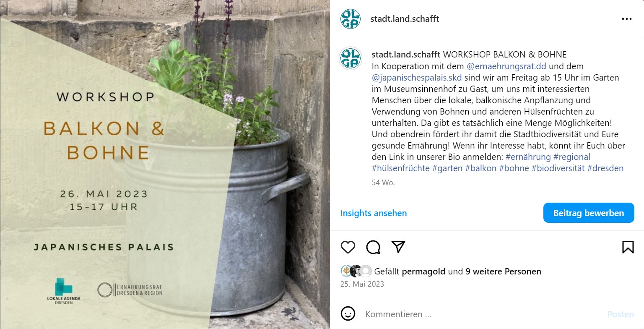Click the #biodiversität hashtag
644x329 pixels.
pyautogui.click(x=558, y=168)
